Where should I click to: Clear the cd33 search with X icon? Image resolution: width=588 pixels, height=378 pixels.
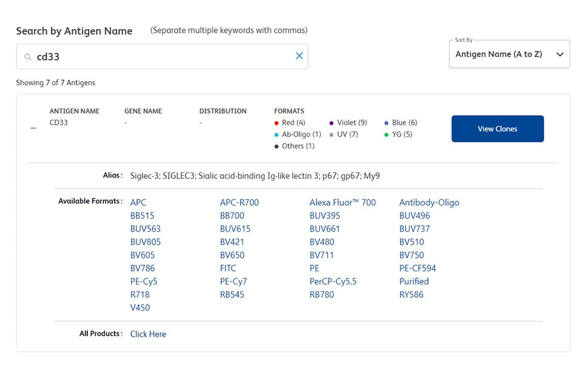pyautogui.click(x=299, y=56)
